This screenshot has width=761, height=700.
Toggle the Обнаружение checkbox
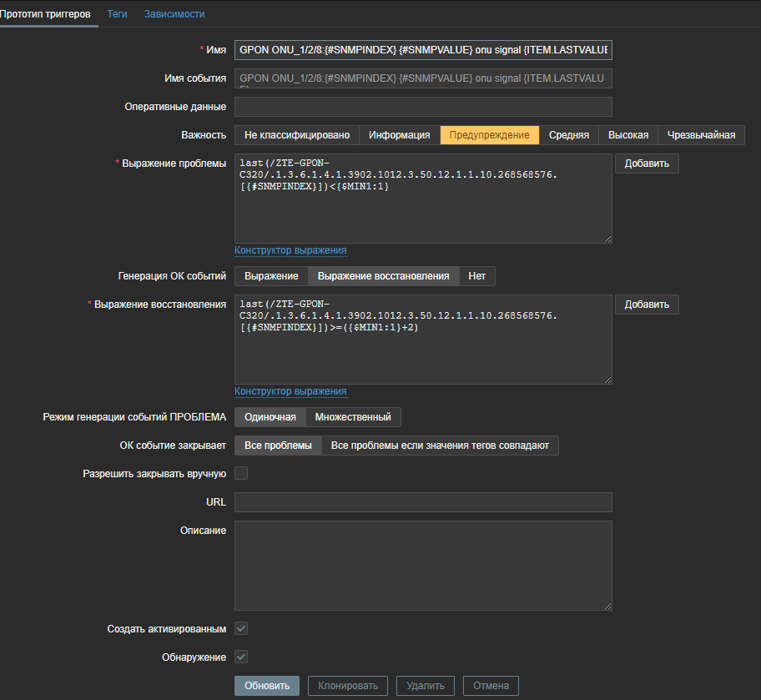click(241, 657)
